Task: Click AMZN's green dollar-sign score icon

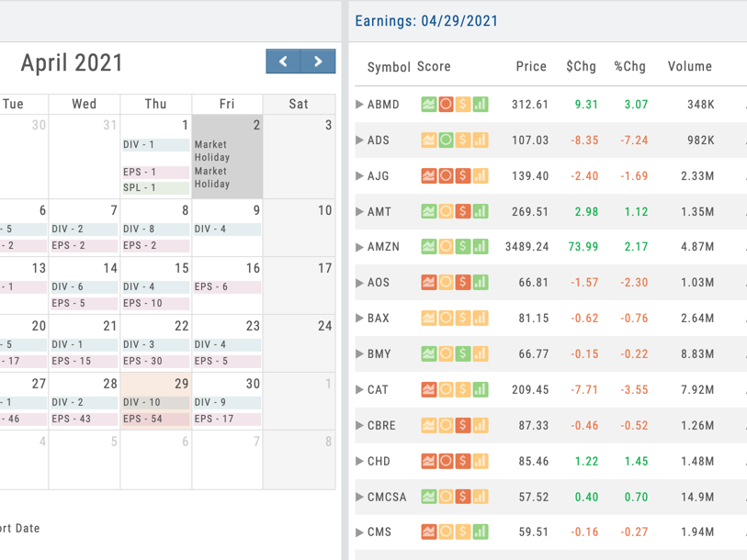Action: coord(463,247)
